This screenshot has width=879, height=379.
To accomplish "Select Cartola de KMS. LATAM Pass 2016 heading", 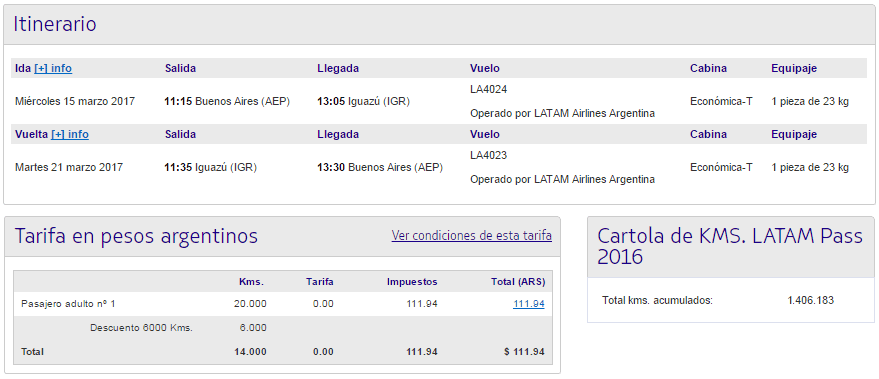I will pos(730,246).
